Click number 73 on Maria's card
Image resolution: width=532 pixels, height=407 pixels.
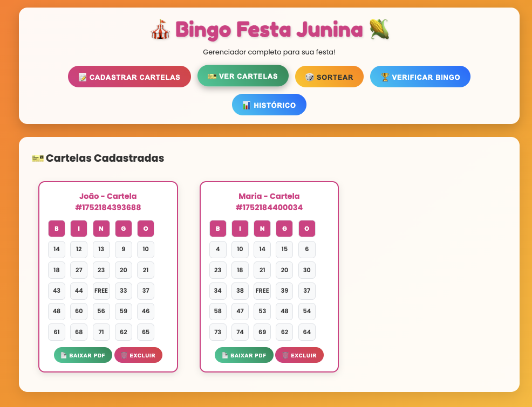[x=218, y=332]
